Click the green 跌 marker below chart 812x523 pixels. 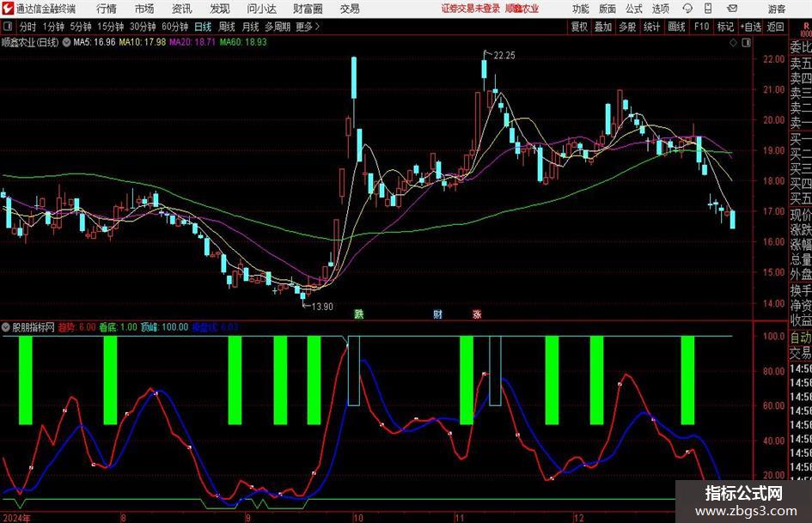359,313
